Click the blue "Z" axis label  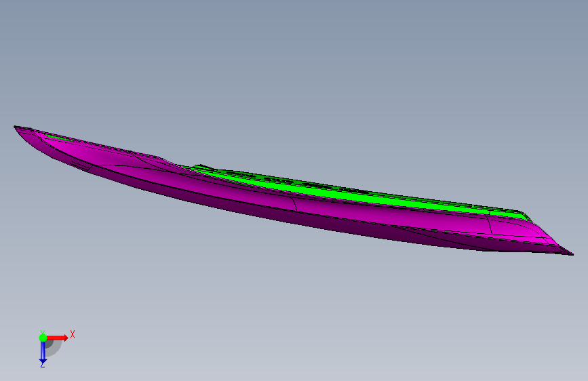point(42,365)
